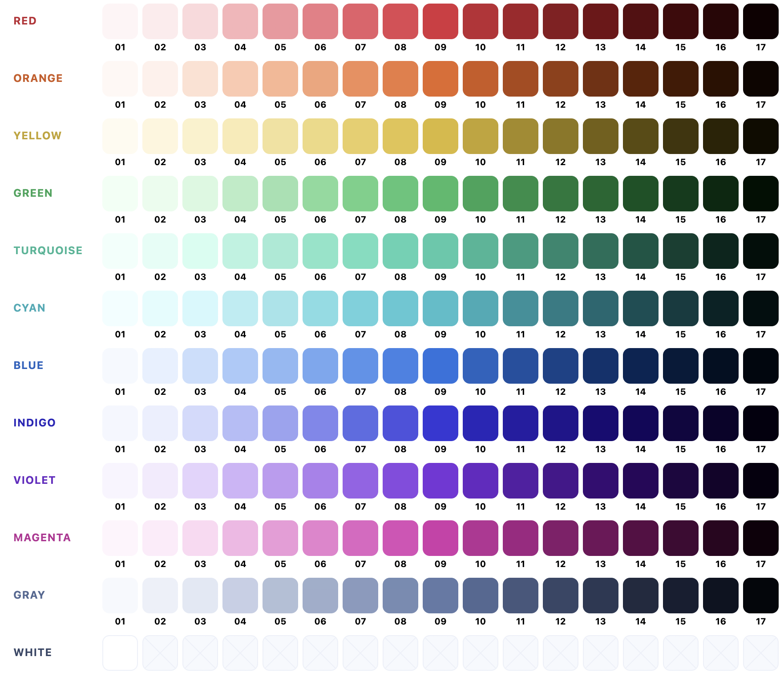Click the TURQUOISE row label
This screenshot has width=784, height=673.
(x=48, y=251)
